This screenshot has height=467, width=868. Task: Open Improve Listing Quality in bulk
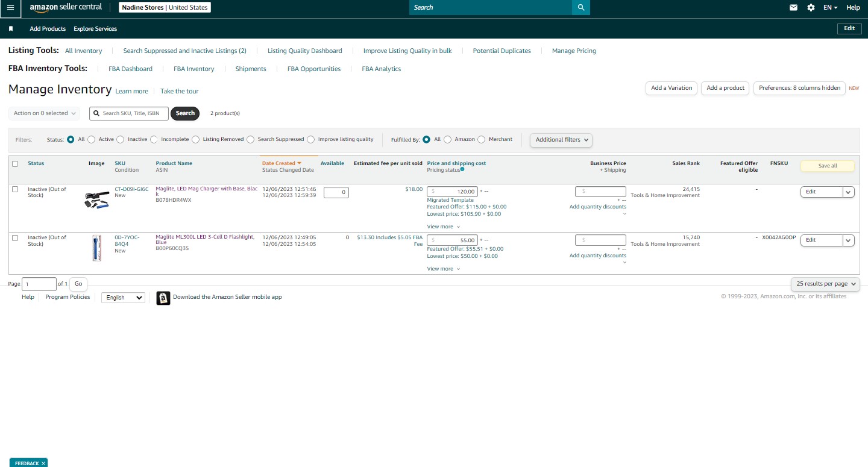(407, 51)
